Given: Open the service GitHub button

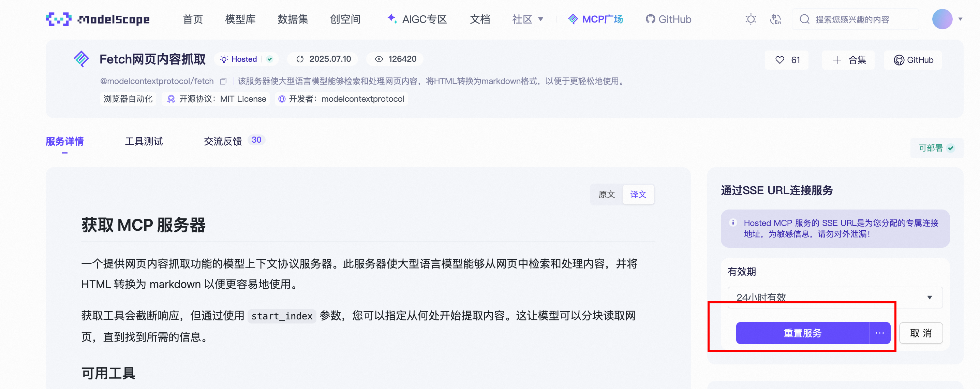Looking at the screenshot, I should coord(913,60).
